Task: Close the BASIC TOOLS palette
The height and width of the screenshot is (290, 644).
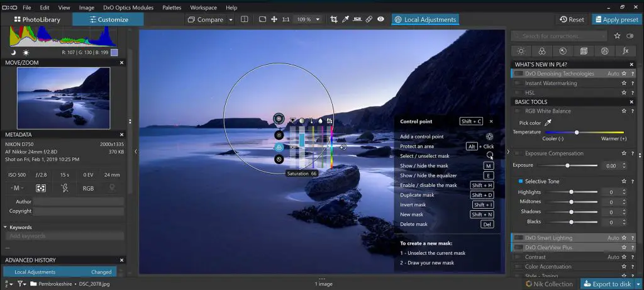Action: pos(631,102)
